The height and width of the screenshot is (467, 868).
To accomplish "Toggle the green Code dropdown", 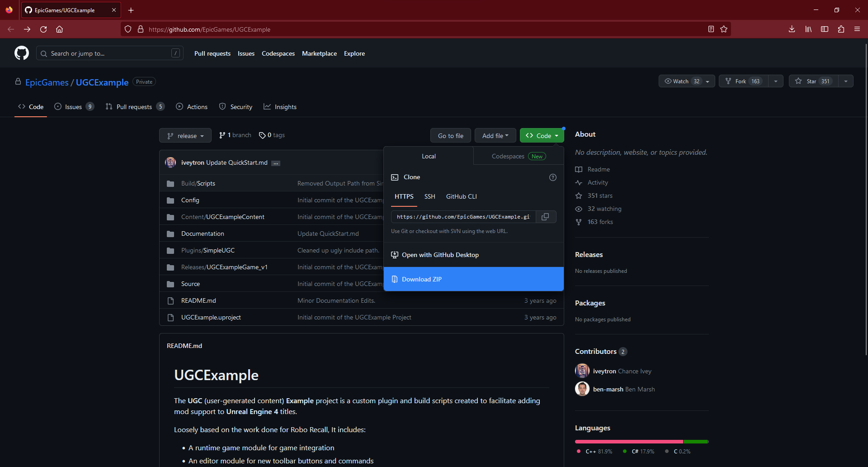I will tap(542, 136).
